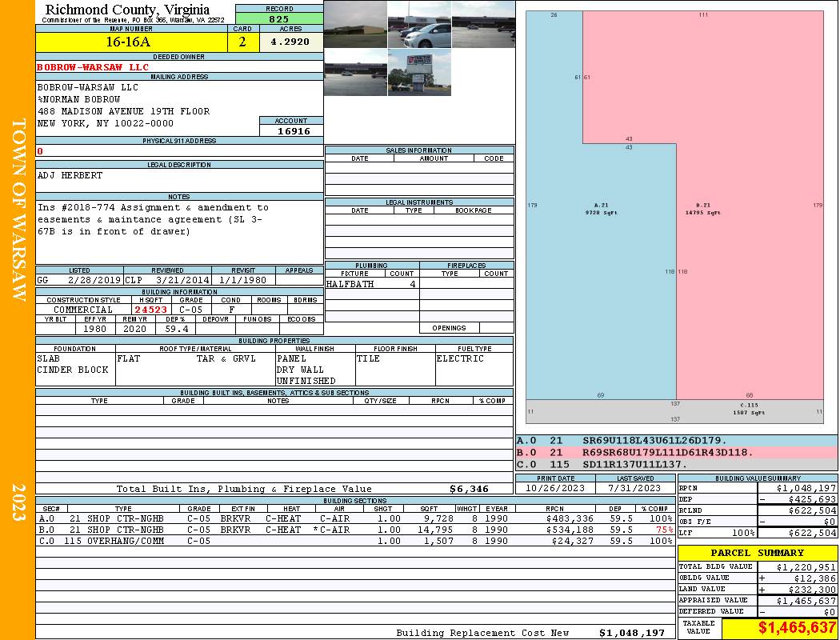Select the gray C.115 overhang sketch area
This screenshot has width=840, height=640.
point(675,411)
